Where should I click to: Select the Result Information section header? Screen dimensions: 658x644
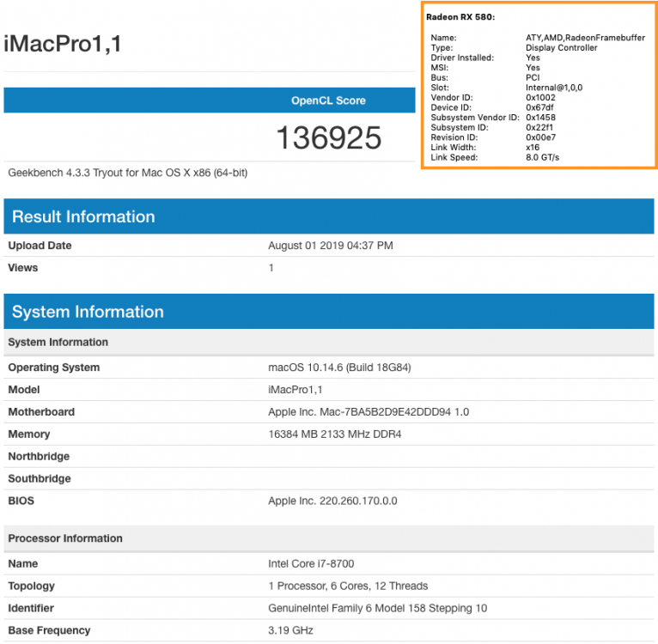[329, 216]
